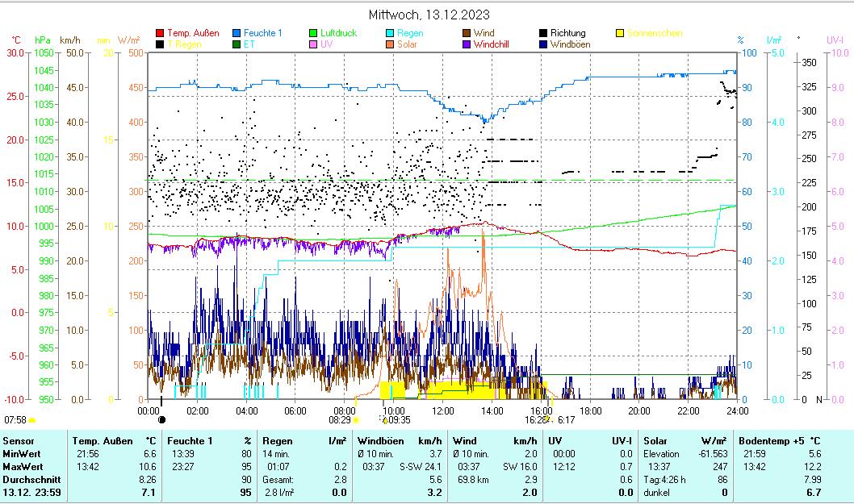
Task: Click the Windböen legend label
Action: (x=571, y=45)
